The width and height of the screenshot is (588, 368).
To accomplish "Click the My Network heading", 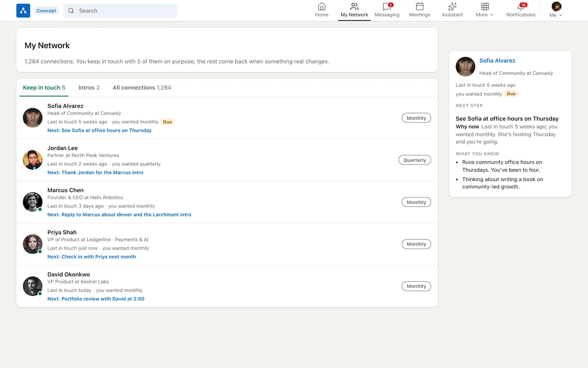I will coord(47,45).
